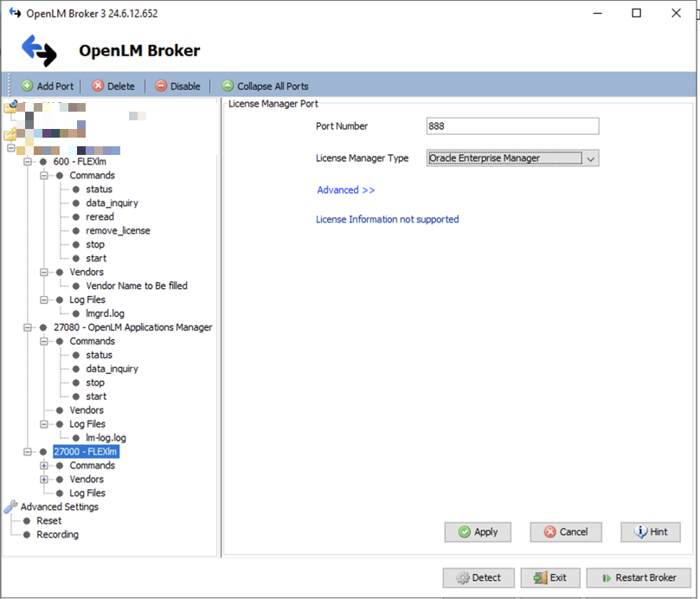Click the red Delete toolbar icon
This screenshot has height=599, width=700.
[98, 86]
